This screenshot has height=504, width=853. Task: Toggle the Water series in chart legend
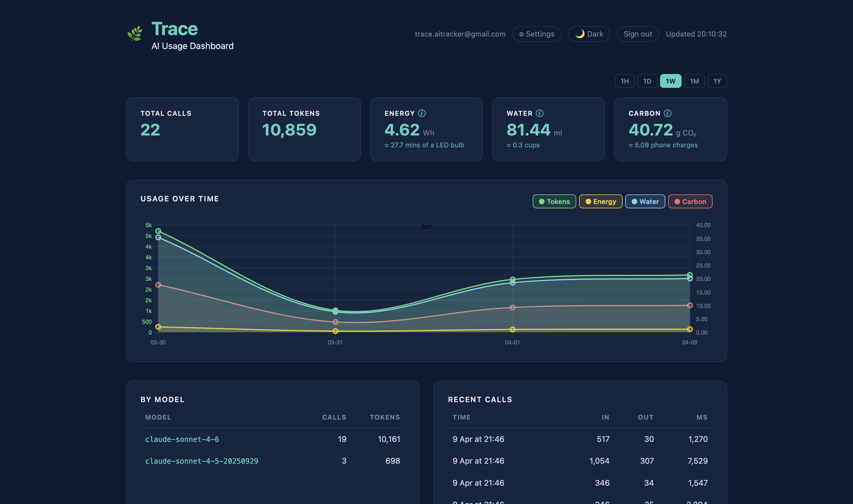click(645, 201)
